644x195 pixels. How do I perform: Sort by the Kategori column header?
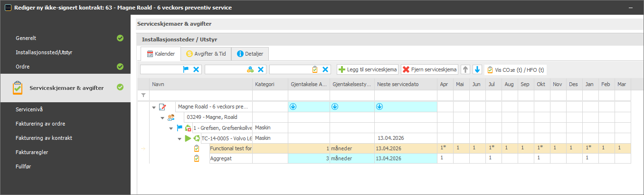270,84
